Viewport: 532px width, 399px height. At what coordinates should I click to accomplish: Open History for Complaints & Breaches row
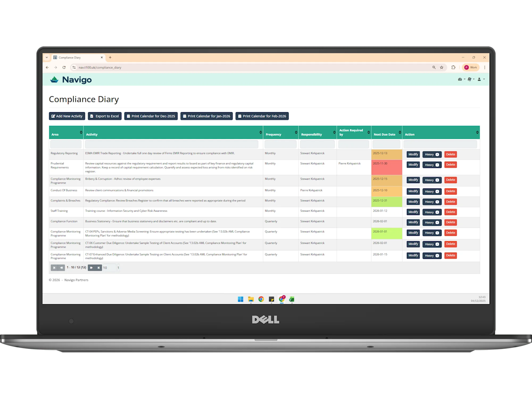432,202
